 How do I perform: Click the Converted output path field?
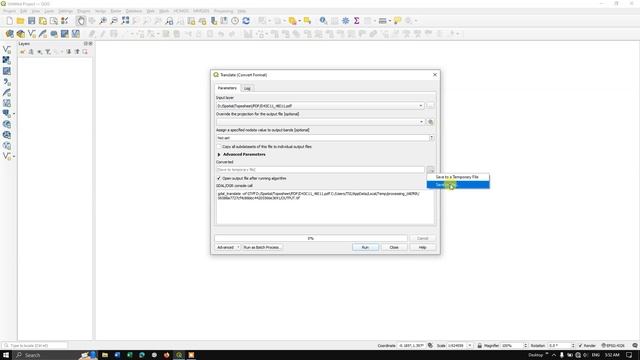coord(320,169)
